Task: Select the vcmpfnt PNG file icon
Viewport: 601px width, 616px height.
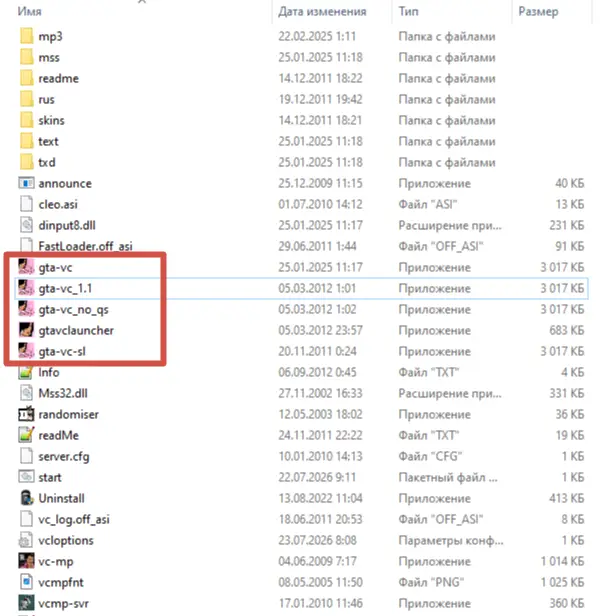Action: (26, 582)
